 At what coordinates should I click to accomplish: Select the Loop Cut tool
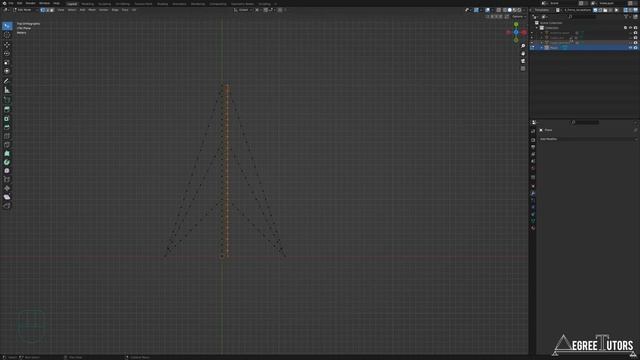(7, 136)
